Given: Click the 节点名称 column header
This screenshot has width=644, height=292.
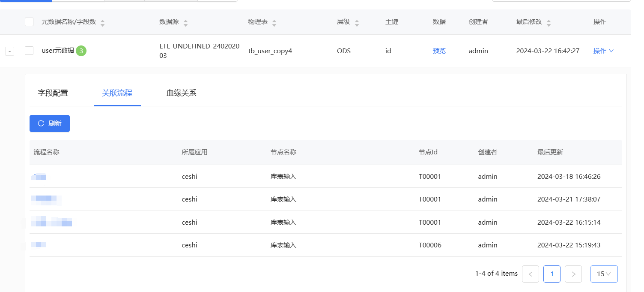Looking at the screenshot, I should (x=283, y=152).
